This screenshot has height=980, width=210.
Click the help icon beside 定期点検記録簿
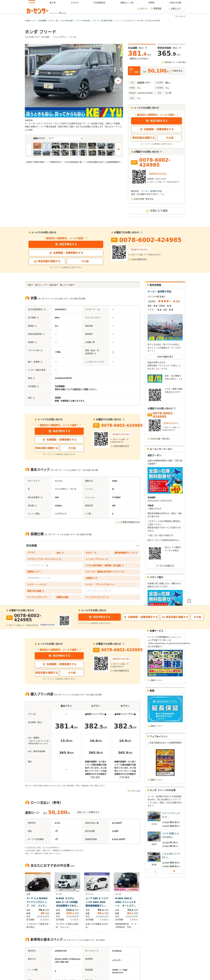click(44, 334)
